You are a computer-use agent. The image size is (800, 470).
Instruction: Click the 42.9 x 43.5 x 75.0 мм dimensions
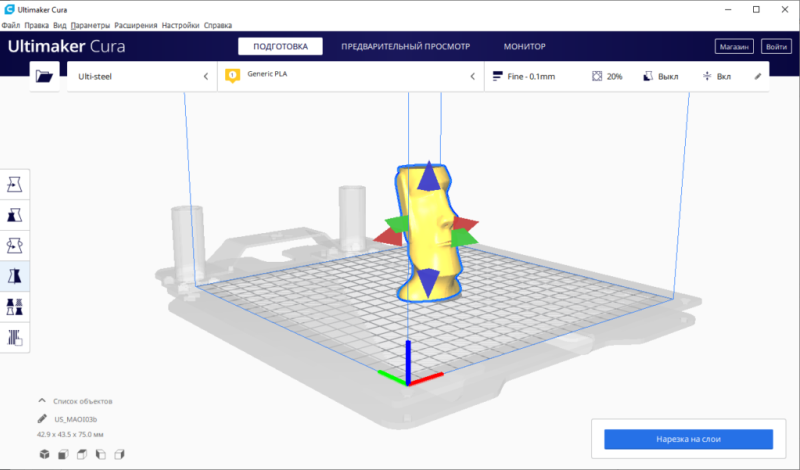(70, 434)
